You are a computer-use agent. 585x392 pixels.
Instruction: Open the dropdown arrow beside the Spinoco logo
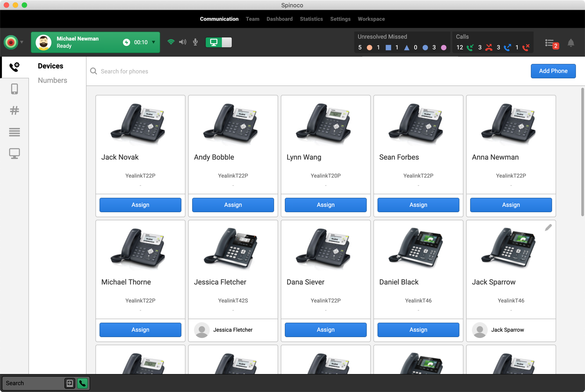click(22, 42)
